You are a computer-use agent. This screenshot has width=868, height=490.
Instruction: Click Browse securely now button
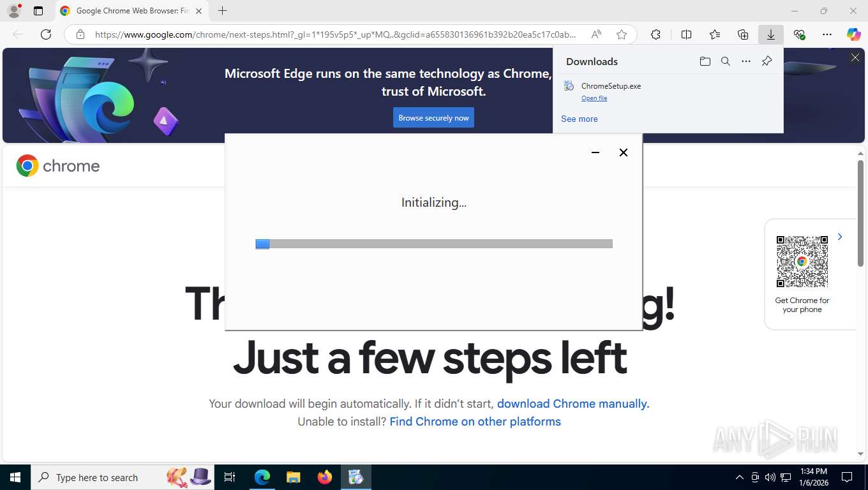[433, 117]
